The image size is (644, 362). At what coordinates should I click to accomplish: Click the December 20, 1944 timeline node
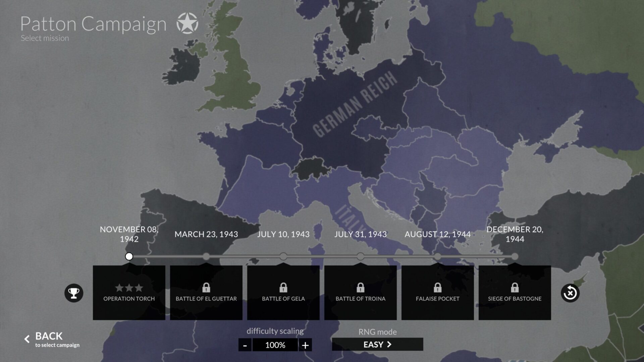tap(515, 256)
